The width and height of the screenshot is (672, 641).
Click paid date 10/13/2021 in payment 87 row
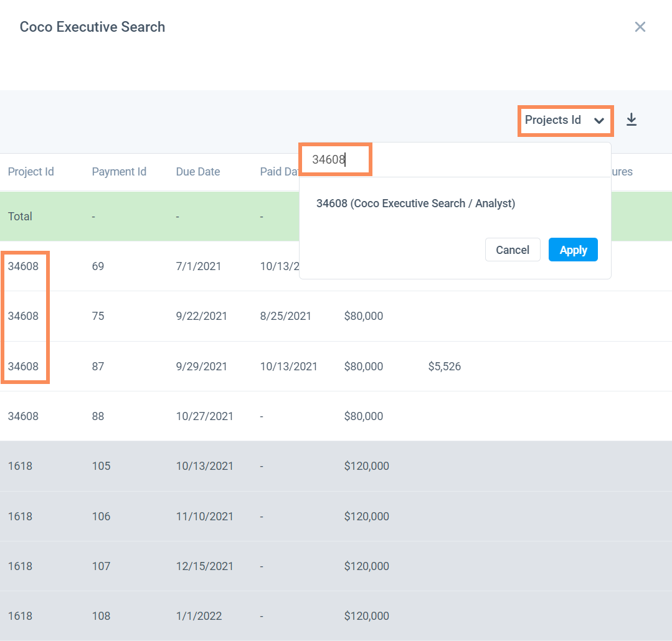288,367
